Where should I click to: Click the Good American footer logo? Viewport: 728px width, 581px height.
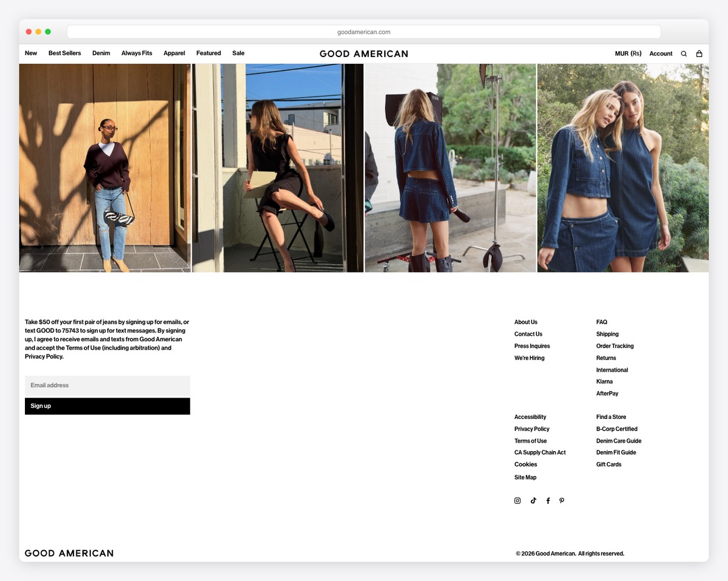coord(69,553)
